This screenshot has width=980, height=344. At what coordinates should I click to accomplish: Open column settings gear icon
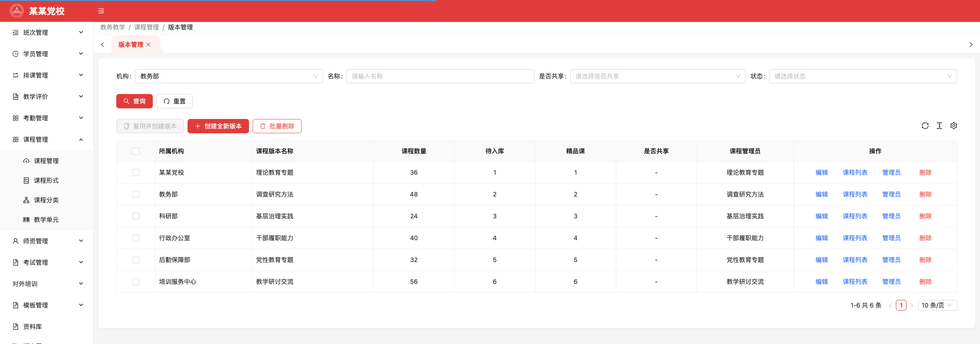click(954, 126)
